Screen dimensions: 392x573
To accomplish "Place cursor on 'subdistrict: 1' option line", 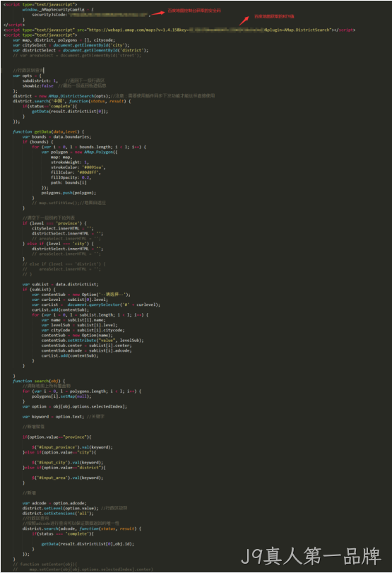I will 40,81.
